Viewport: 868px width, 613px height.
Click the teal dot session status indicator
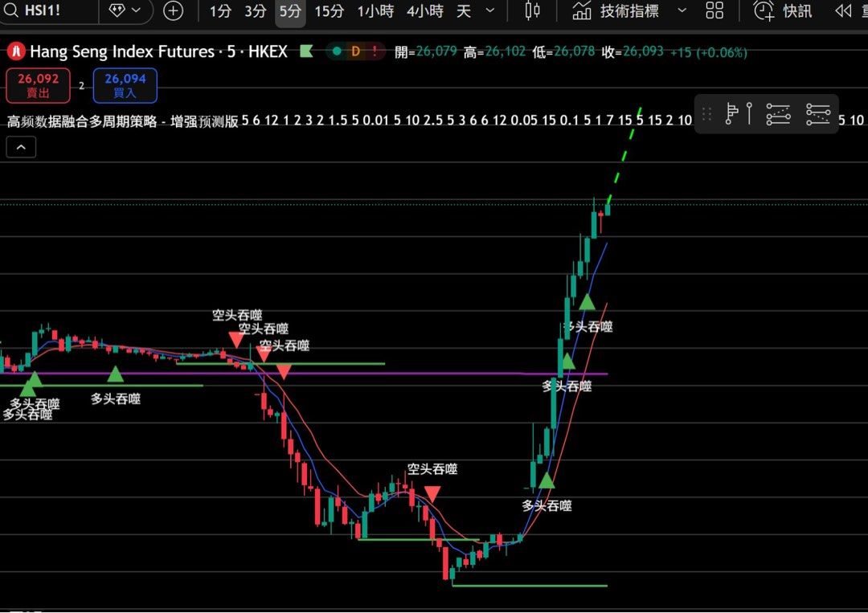(335, 51)
